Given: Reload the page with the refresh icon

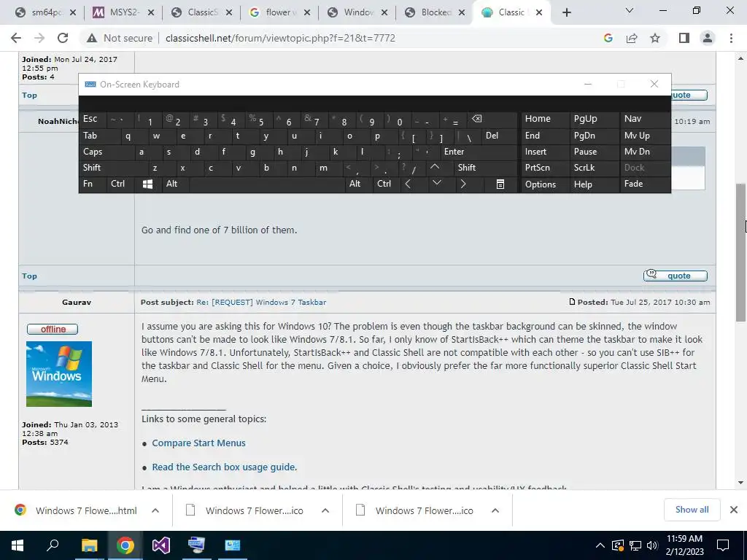Looking at the screenshot, I should point(63,38).
